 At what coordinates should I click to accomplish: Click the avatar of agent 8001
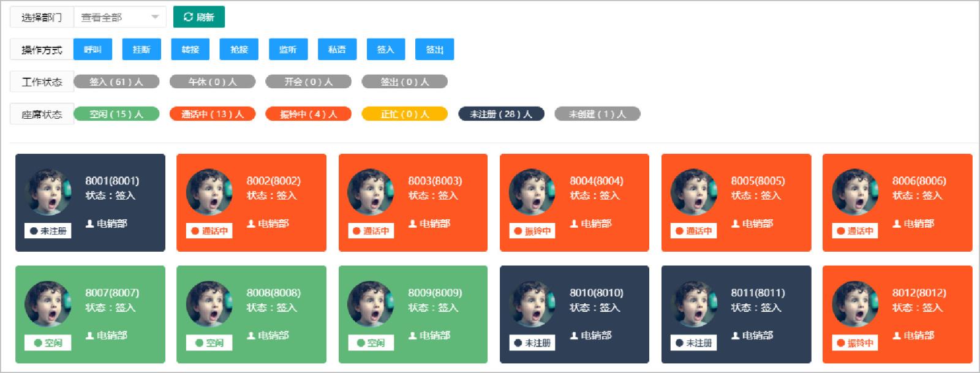coord(48,192)
